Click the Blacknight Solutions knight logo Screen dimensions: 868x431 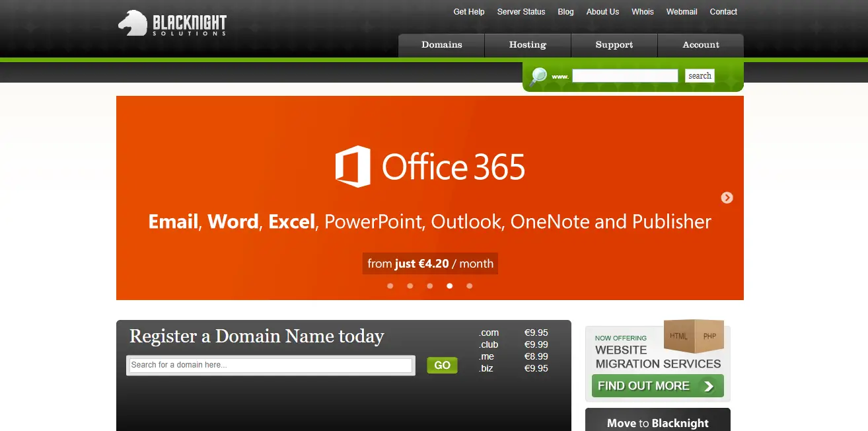point(172,23)
